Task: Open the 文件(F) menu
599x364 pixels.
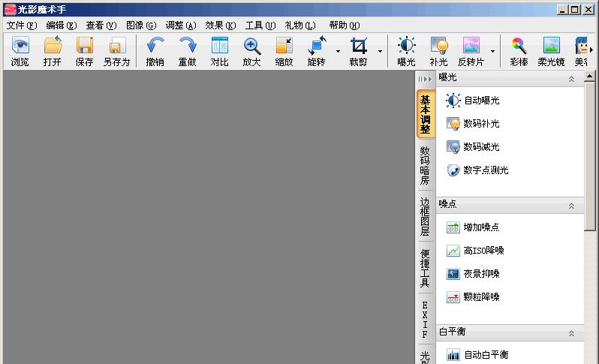Action: click(22, 26)
